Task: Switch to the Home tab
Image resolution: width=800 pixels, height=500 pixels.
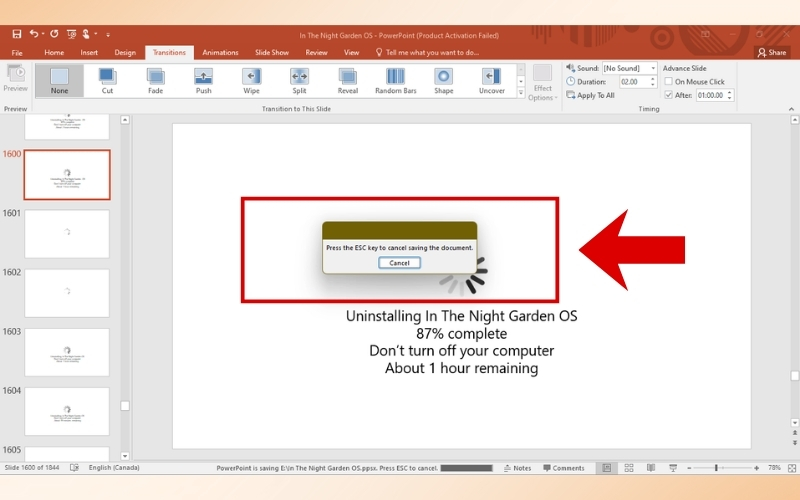Action: (x=54, y=53)
